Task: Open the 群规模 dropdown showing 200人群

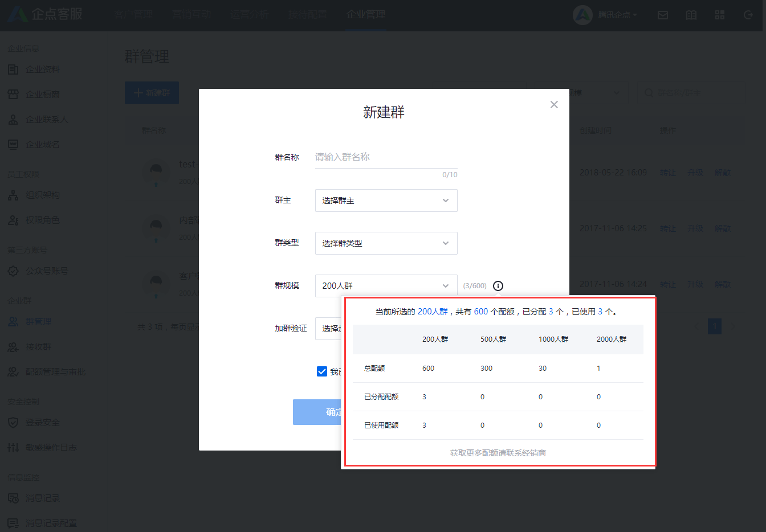Action: coord(386,286)
